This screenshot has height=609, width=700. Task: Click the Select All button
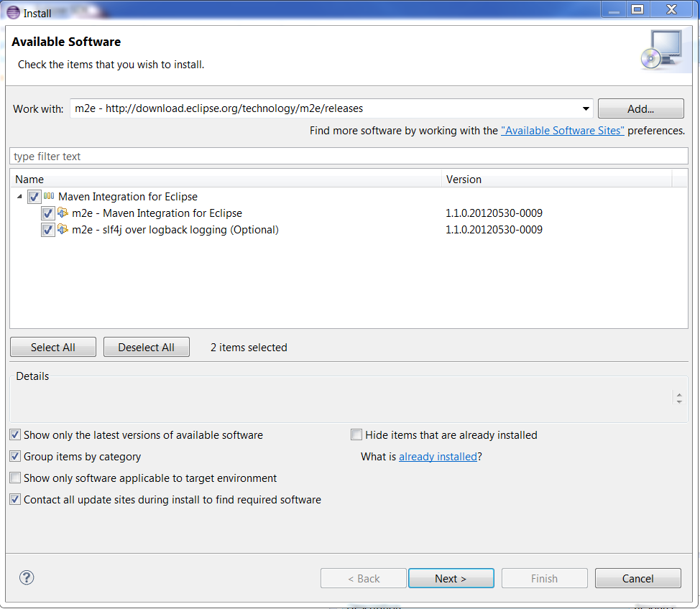tap(53, 347)
